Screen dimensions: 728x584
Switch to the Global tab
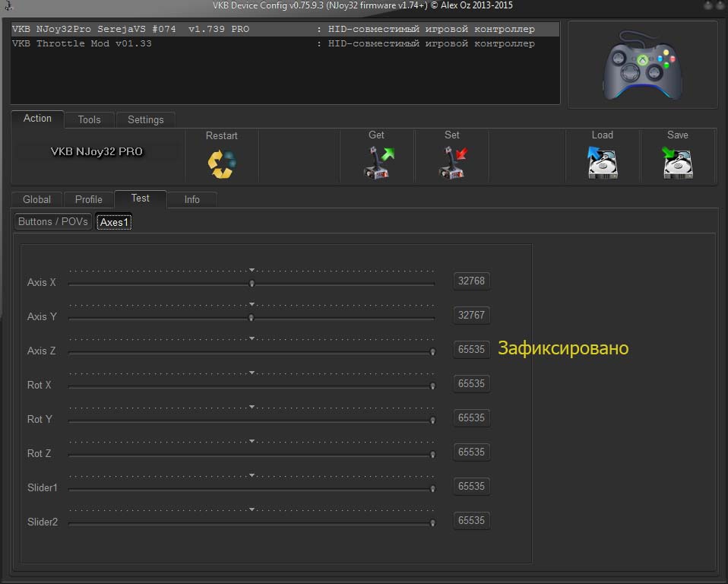(x=36, y=199)
